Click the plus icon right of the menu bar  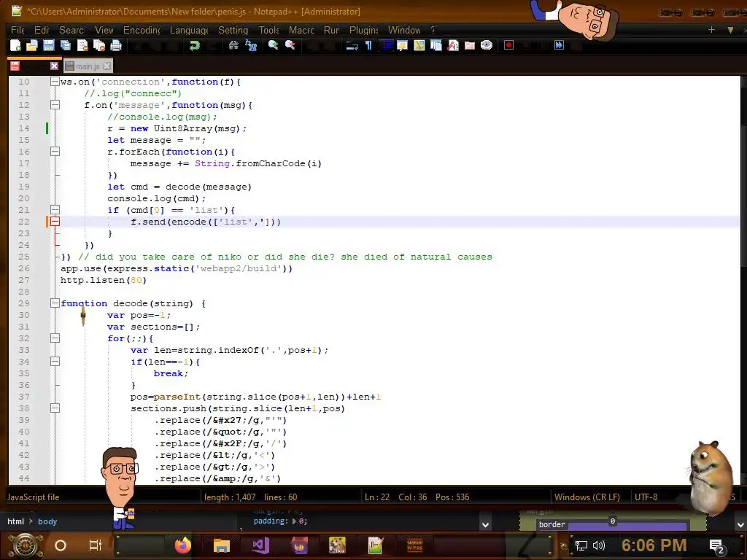(x=711, y=29)
